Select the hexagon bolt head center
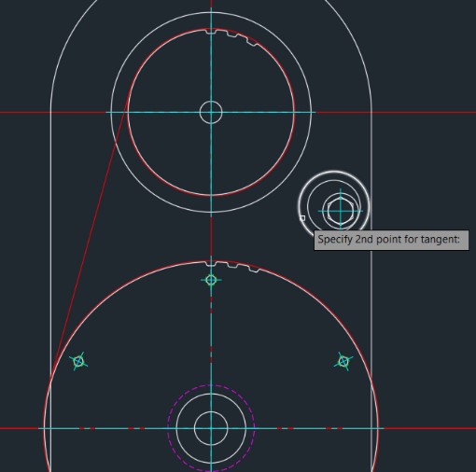The width and height of the screenshot is (476, 472). (341, 211)
